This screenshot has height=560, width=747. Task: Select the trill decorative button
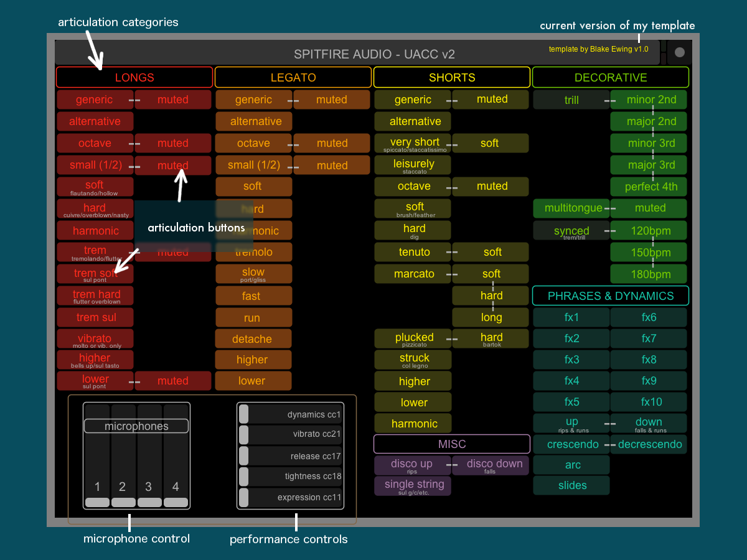[571, 100]
